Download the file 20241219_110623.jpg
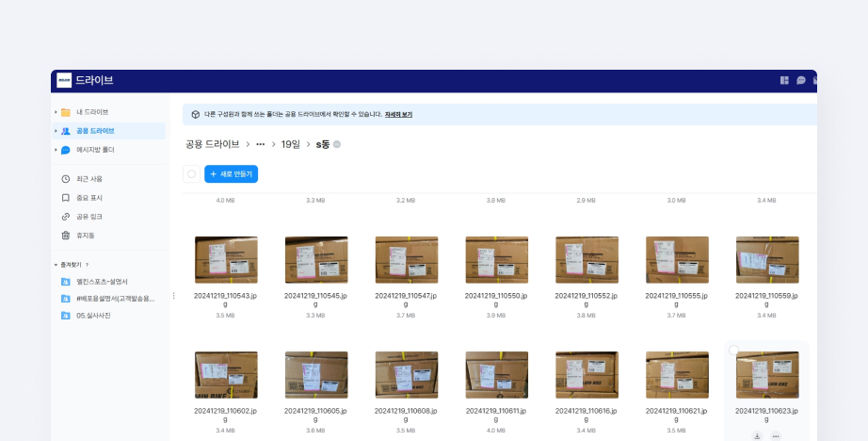Viewport: 868px width, 441px height. pos(757,436)
